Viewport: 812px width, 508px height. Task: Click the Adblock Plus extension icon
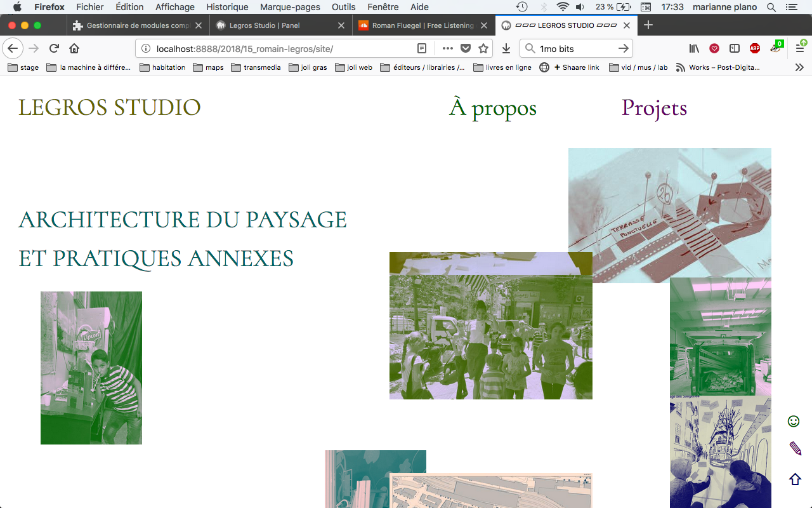754,48
